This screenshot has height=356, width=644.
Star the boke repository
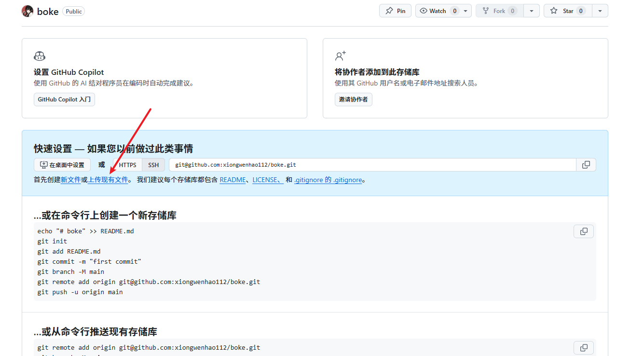pos(568,11)
